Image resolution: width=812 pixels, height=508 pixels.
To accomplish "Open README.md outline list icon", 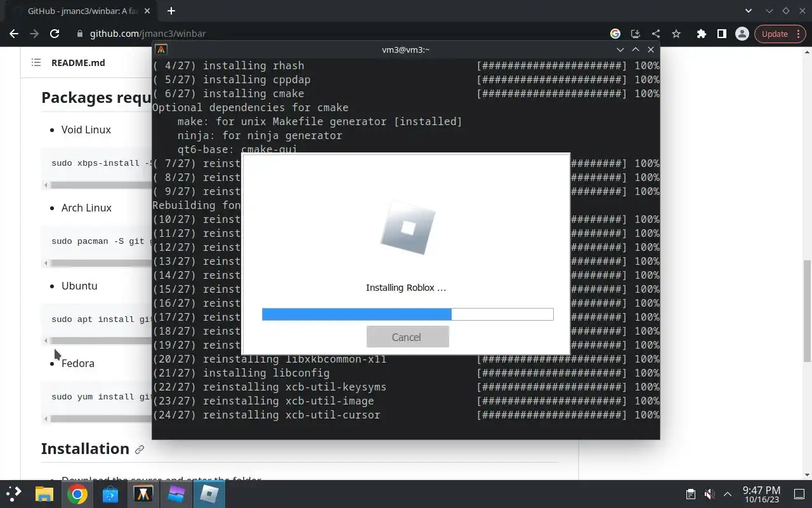I will pos(36,62).
